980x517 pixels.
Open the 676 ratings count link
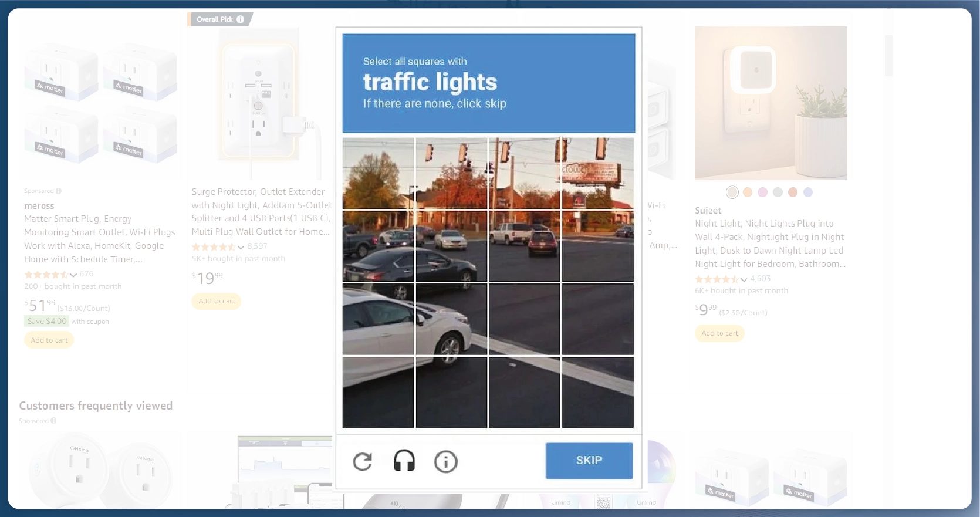coord(86,274)
